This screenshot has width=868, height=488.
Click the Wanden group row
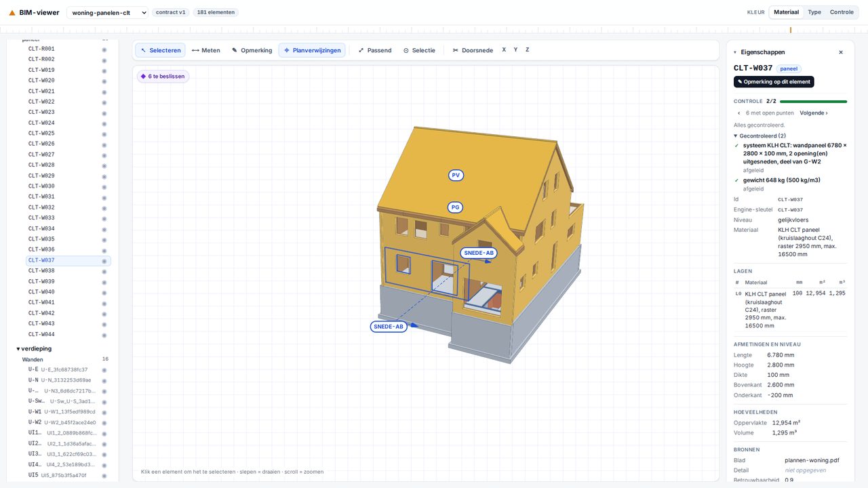pos(65,360)
